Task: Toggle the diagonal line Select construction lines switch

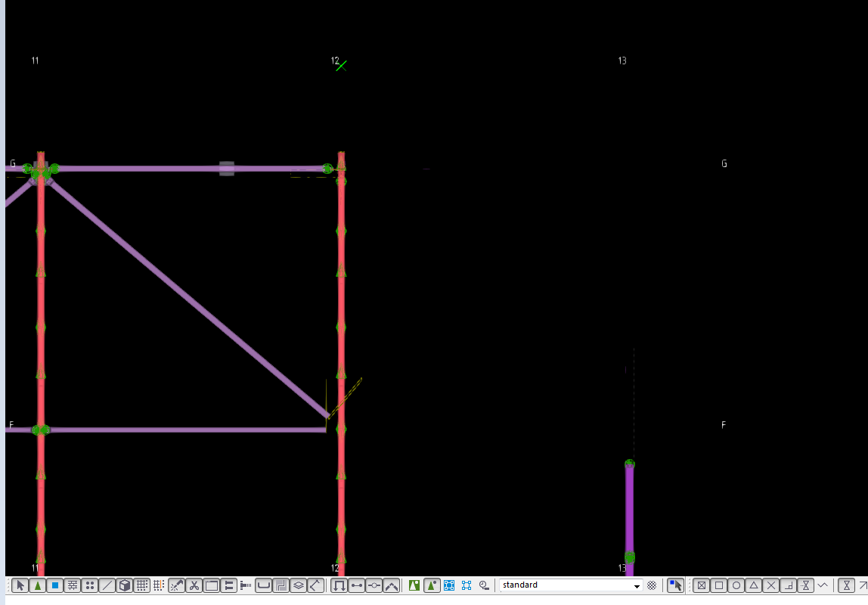Action: (107, 585)
